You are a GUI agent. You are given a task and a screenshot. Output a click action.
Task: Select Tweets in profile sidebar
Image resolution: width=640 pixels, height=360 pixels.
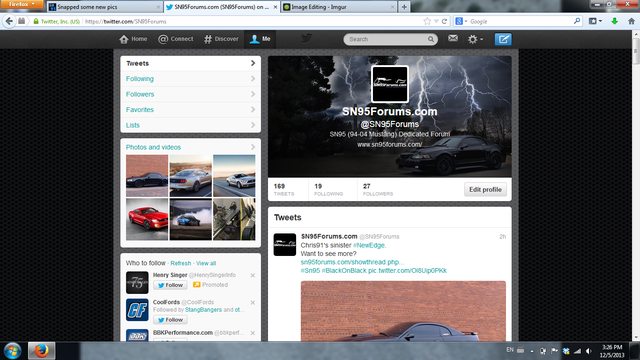(191, 63)
